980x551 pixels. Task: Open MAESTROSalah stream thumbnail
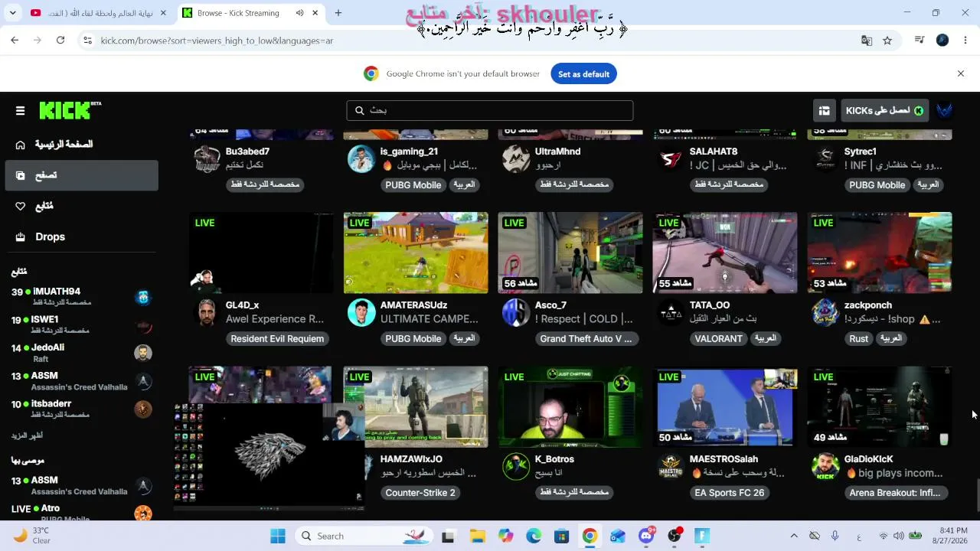725,407
